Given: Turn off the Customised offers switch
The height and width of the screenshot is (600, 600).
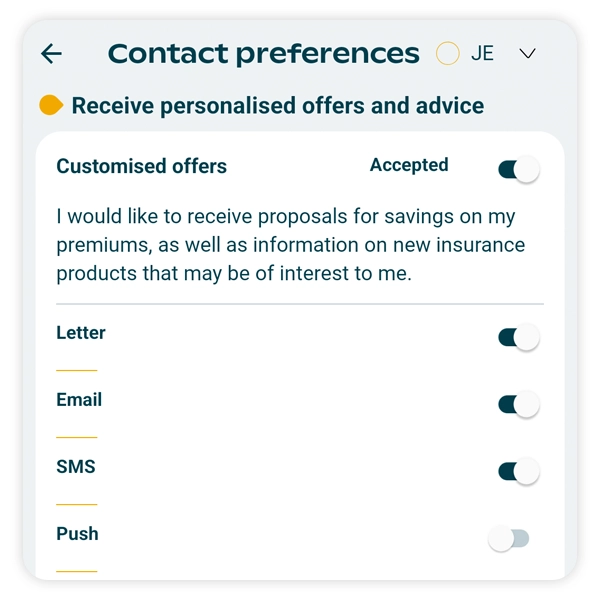Looking at the screenshot, I should pyautogui.click(x=518, y=170).
